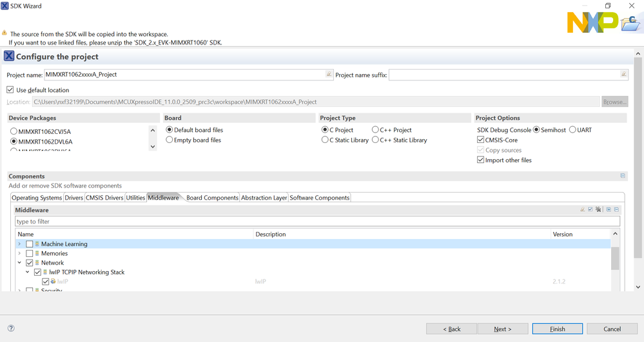The height and width of the screenshot is (342, 644).
Task: Click the NXP logo
Action: [x=592, y=22]
